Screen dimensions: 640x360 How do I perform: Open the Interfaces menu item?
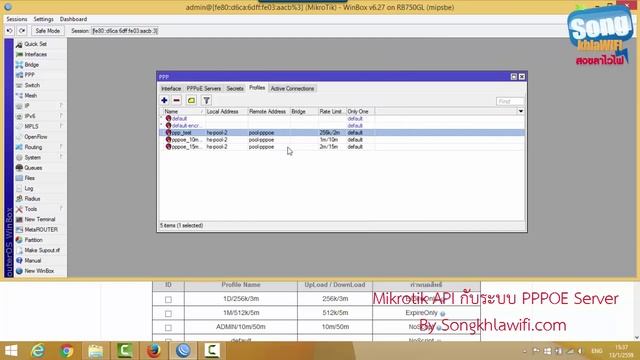[x=35, y=54]
